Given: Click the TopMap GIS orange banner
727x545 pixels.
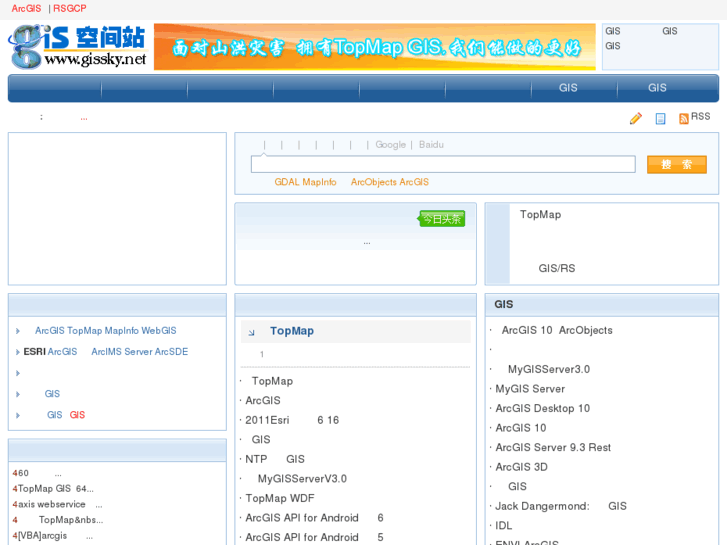Looking at the screenshot, I should (x=375, y=47).
